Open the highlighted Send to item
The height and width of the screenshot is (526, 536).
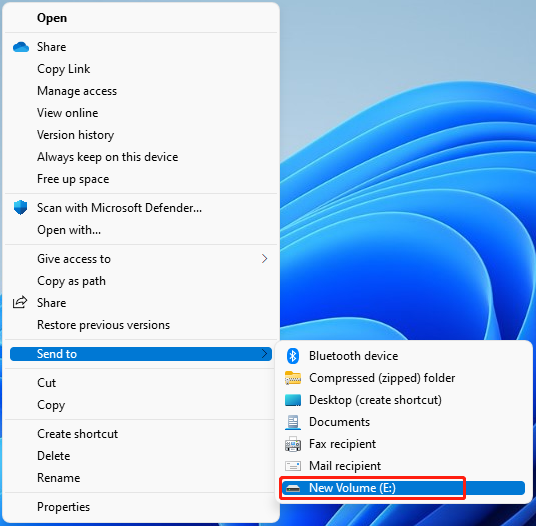pyautogui.click(x=141, y=354)
